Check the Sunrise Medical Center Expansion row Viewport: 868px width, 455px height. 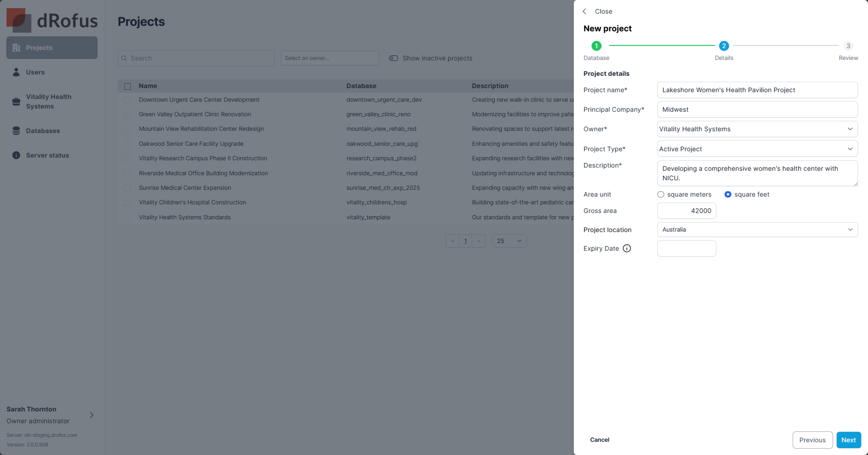[x=127, y=188]
